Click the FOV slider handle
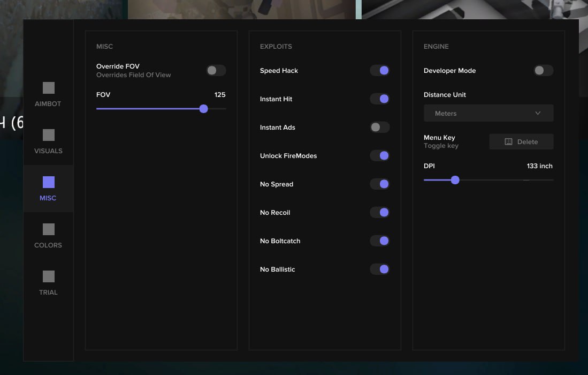The image size is (588, 375). tap(203, 109)
